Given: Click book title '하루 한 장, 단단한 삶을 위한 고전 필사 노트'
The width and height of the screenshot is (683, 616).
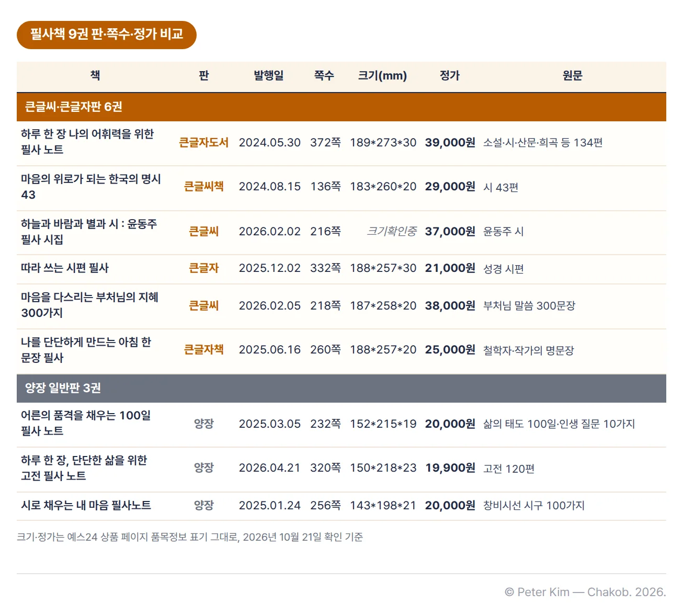Looking at the screenshot, I should pyautogui.click(x=84, y=468).
